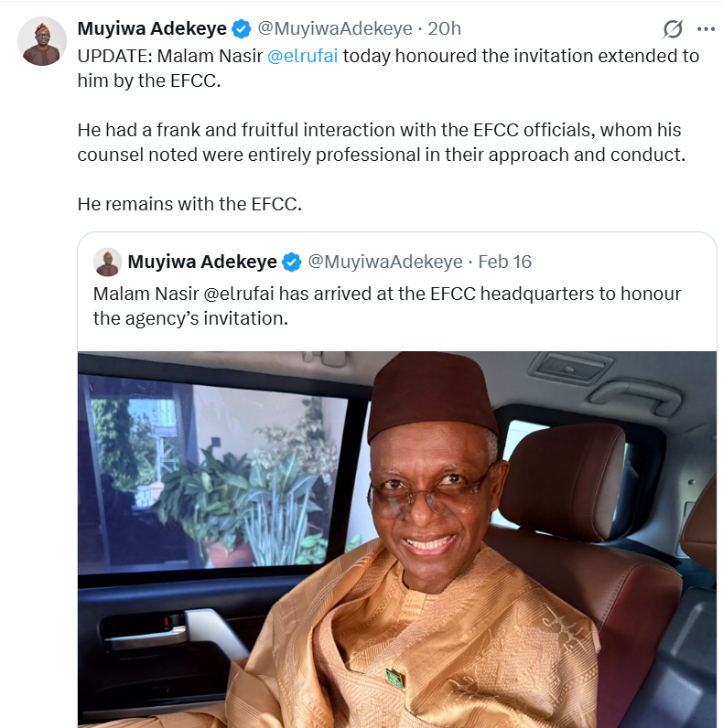Click the Grok icon on the tweet

[x=673, y=29]
